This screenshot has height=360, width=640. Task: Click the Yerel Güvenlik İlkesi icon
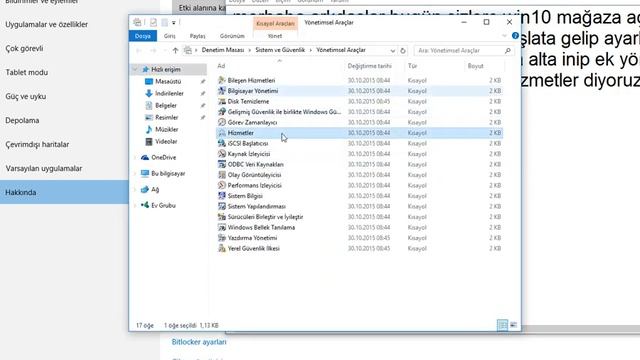222,248
